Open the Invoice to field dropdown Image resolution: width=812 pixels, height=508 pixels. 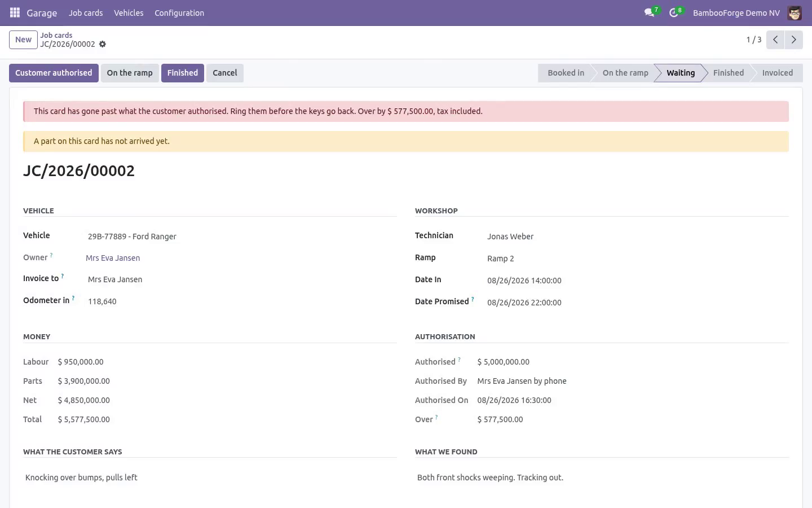241,279
